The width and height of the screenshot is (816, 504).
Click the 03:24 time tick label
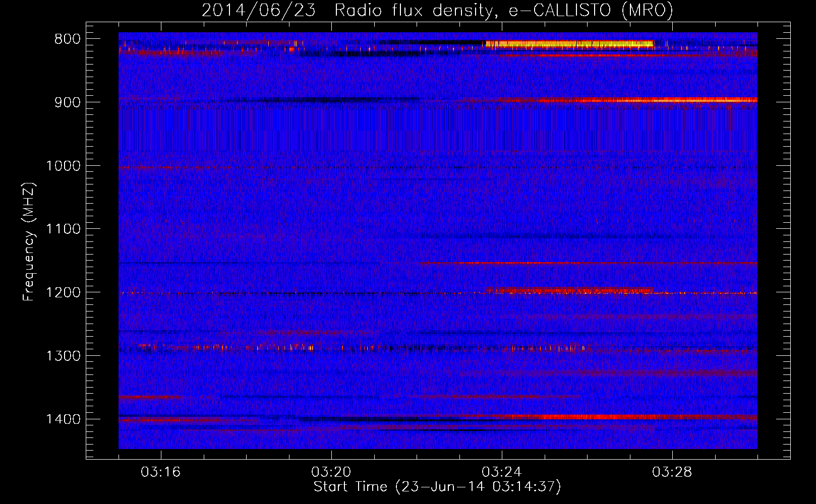(502, 472)
